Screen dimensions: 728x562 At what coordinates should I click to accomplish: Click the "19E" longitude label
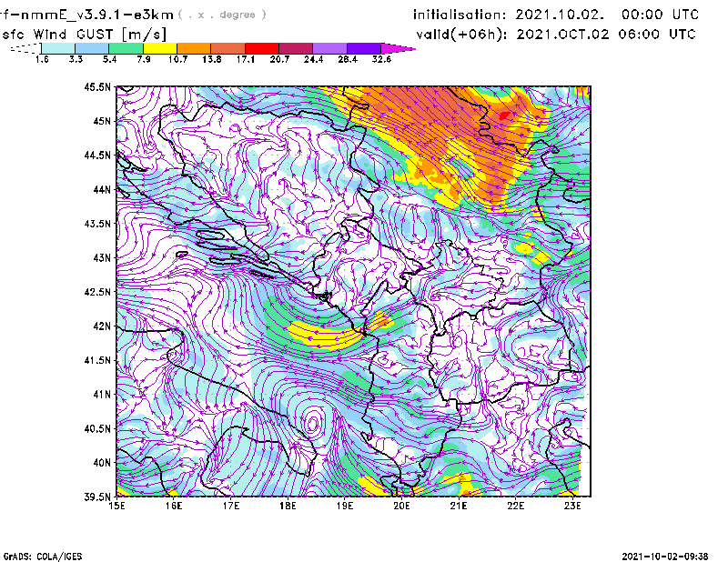point(345,506)
